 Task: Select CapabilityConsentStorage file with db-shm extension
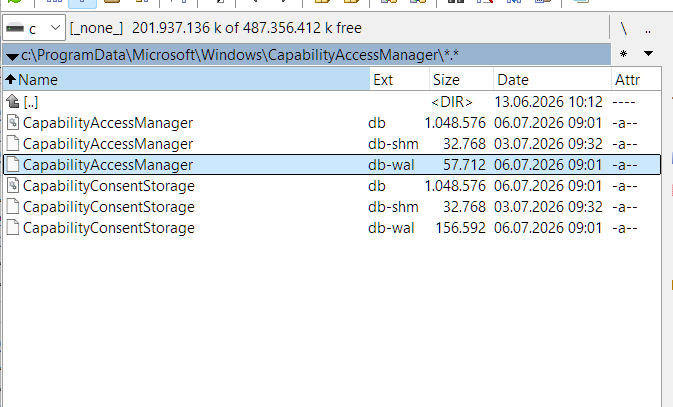(x=109, y=207)
